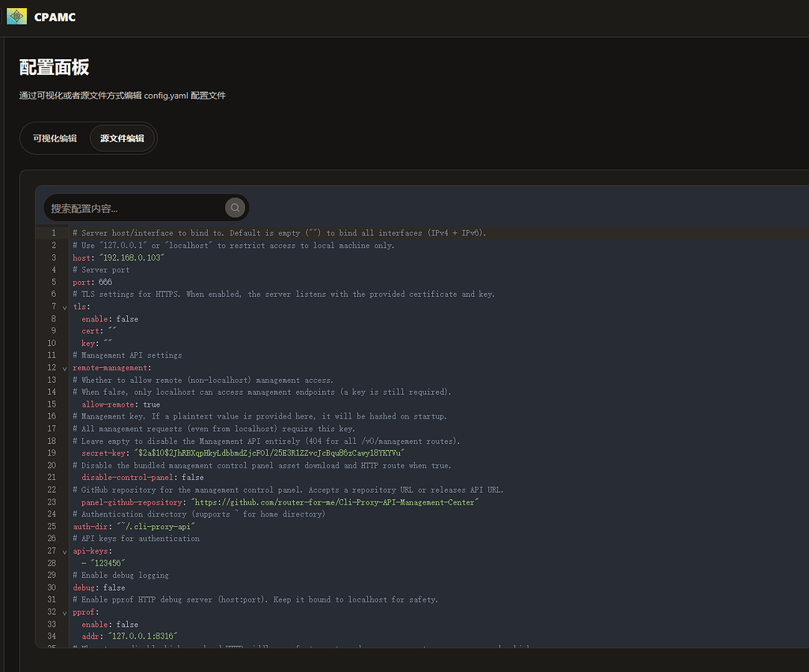Switch to 可视化编辑 tab
809x672 pixels.
point(55,138)
